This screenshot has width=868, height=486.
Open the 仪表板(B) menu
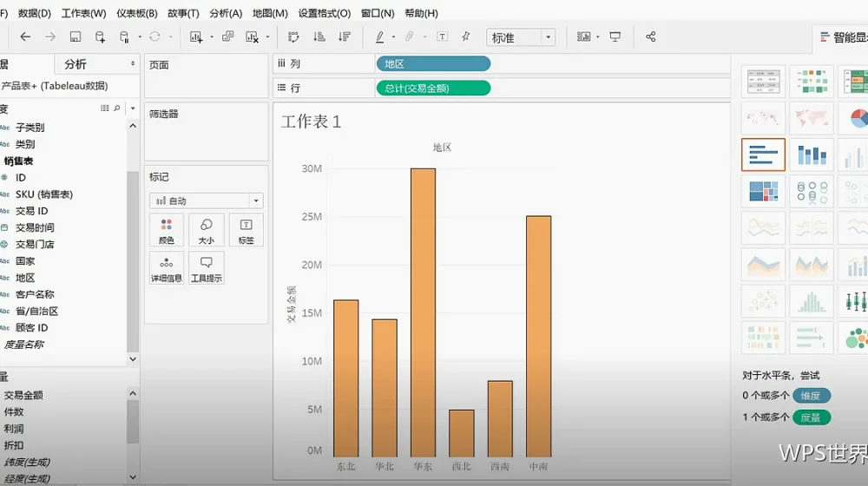pos(137,13)
